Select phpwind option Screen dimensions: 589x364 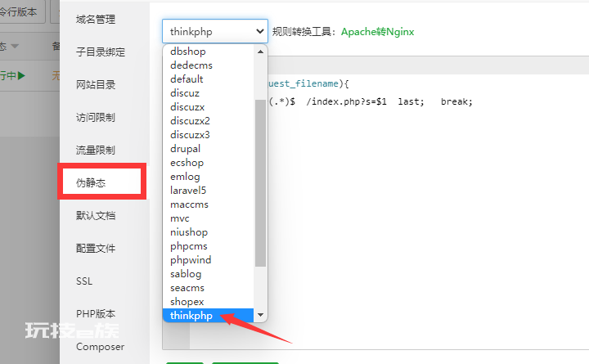[x=209, y=259]
